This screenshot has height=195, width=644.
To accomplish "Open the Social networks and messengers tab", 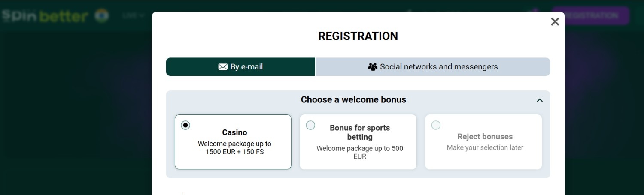I will (433, 67).
